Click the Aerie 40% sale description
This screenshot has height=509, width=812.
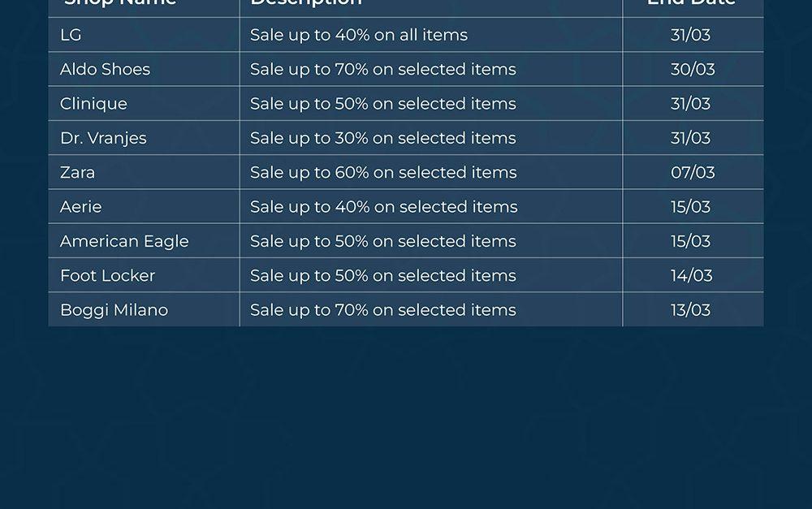pos(384,207)
